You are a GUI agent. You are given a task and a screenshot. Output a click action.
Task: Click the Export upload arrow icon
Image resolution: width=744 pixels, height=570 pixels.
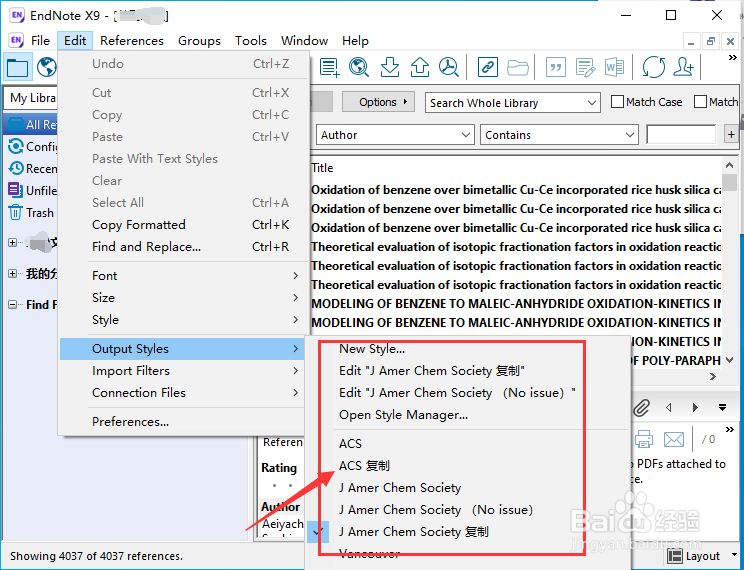coord(419,67)
